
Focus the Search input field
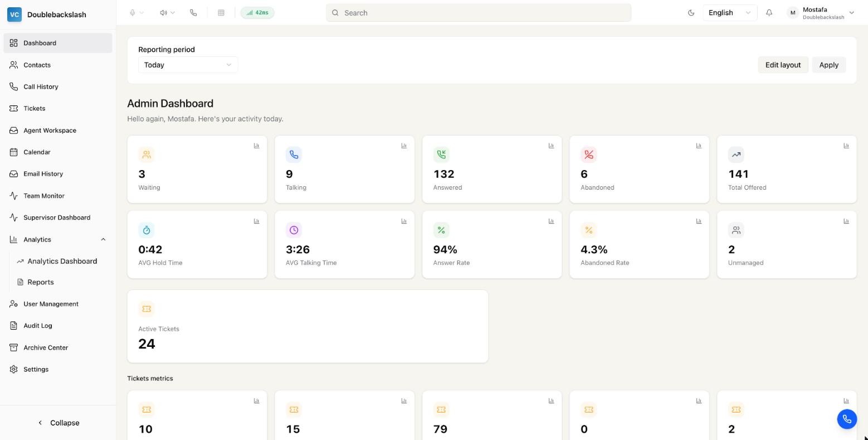[479, 13]
